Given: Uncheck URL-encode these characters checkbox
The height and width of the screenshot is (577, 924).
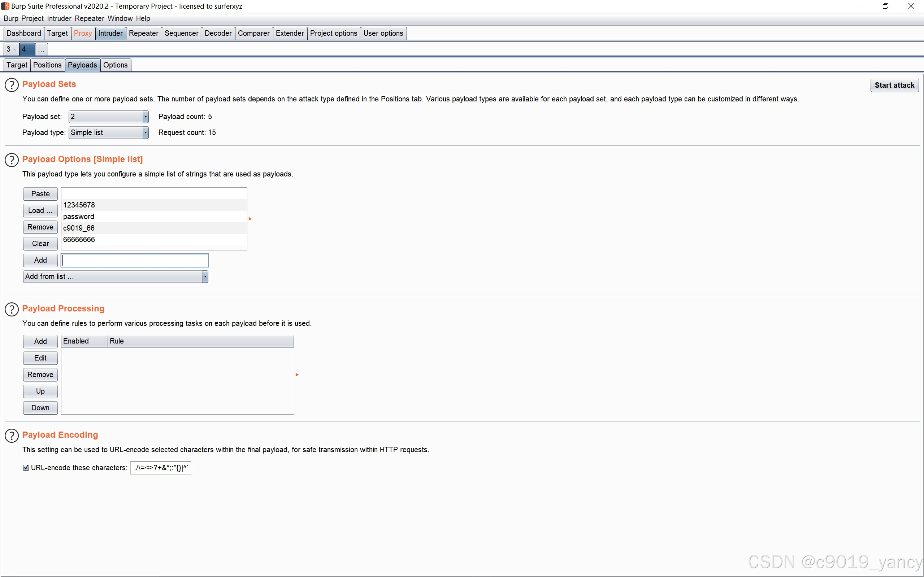Looking at the screenshot, I should pos(26,468).
